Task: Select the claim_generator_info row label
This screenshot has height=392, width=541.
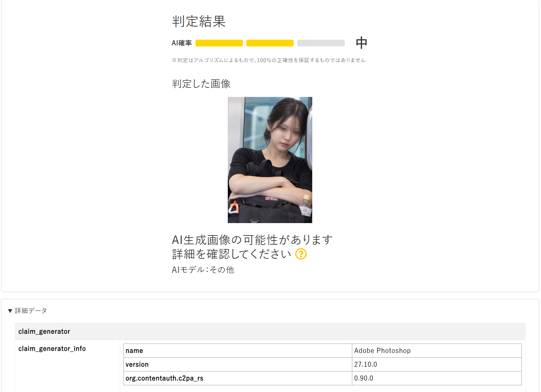Action: [52, 349]
